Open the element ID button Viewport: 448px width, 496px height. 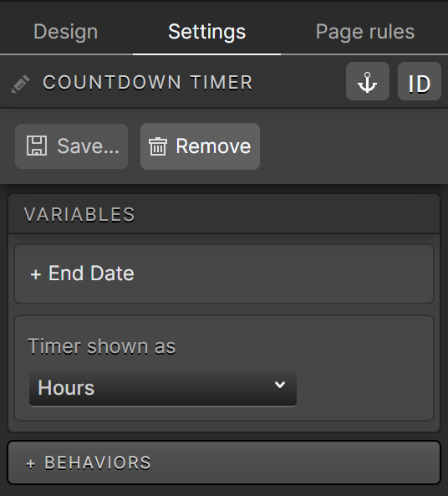coord(420,81)
